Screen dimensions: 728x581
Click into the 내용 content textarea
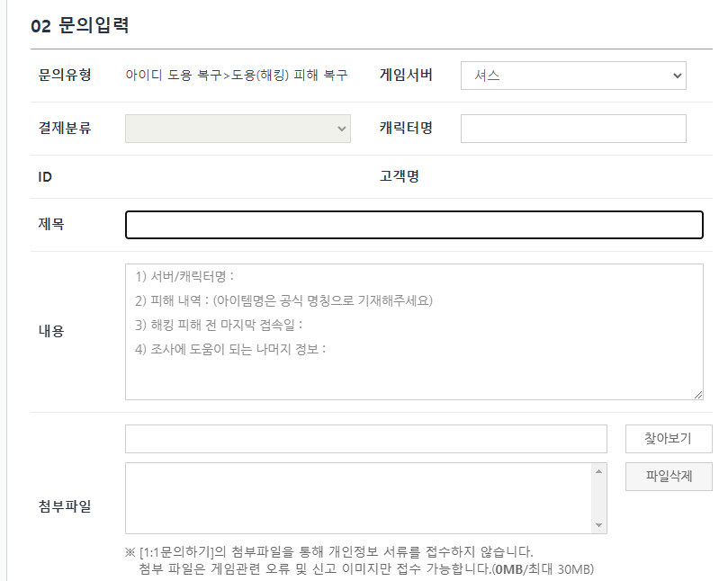pos(414,332)
